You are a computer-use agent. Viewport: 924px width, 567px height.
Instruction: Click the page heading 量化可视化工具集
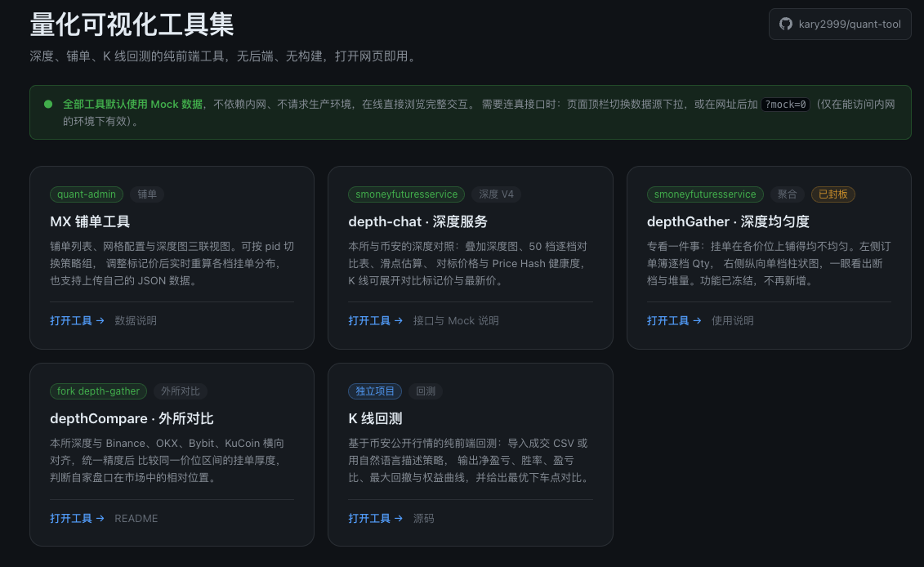(132, 25)
